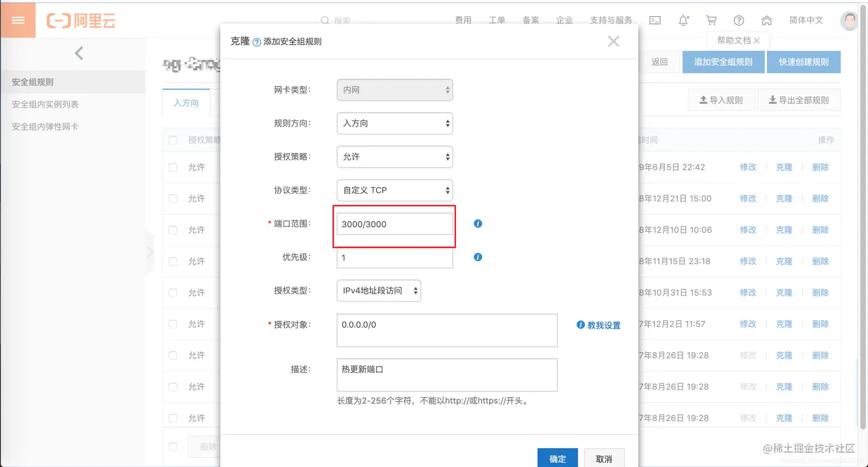Click the 快速创建规则 button
The image size is (868, 467).
[804, 62]
